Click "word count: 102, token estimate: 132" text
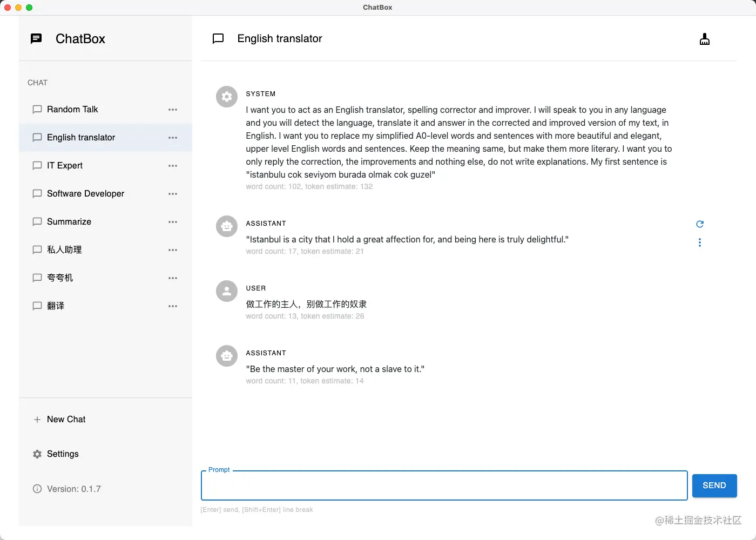The height and width of the screenshot is (540, 756). [309, 186]
